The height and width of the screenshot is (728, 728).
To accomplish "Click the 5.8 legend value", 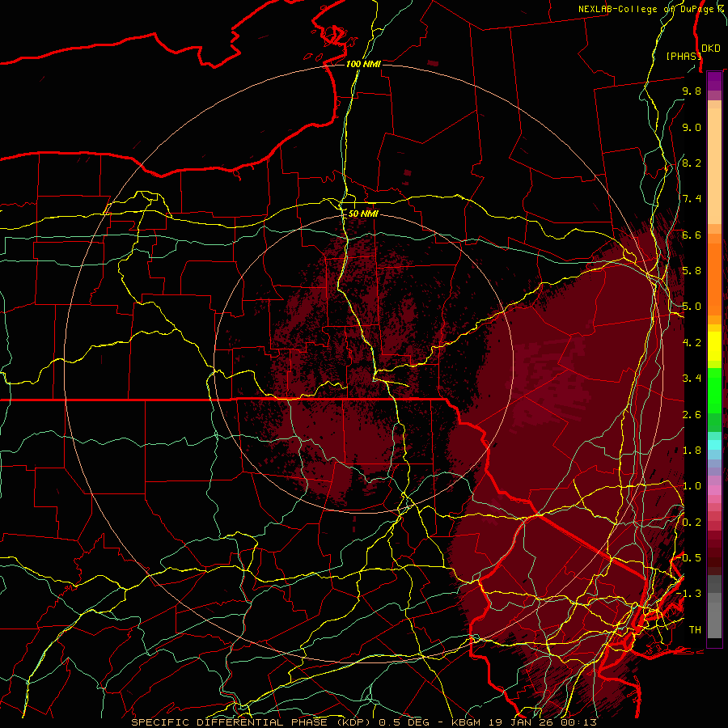I will click(x=692, y=271).
